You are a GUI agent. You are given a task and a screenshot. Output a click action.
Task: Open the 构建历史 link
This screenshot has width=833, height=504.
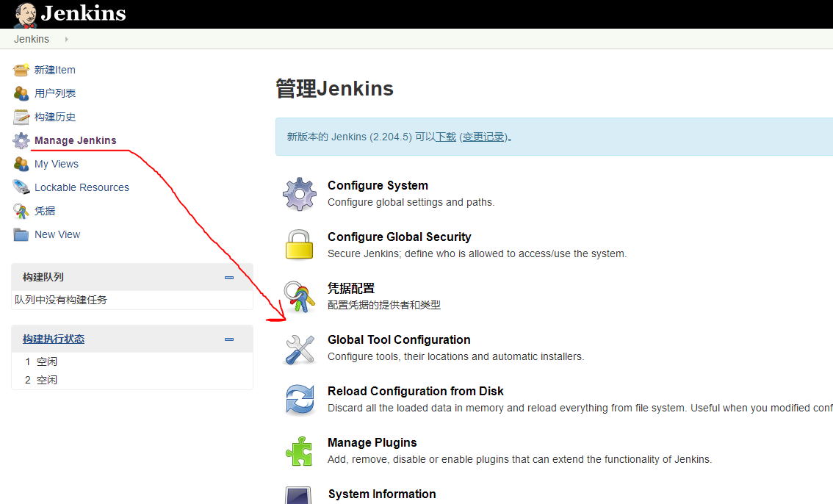coord(55,117)
